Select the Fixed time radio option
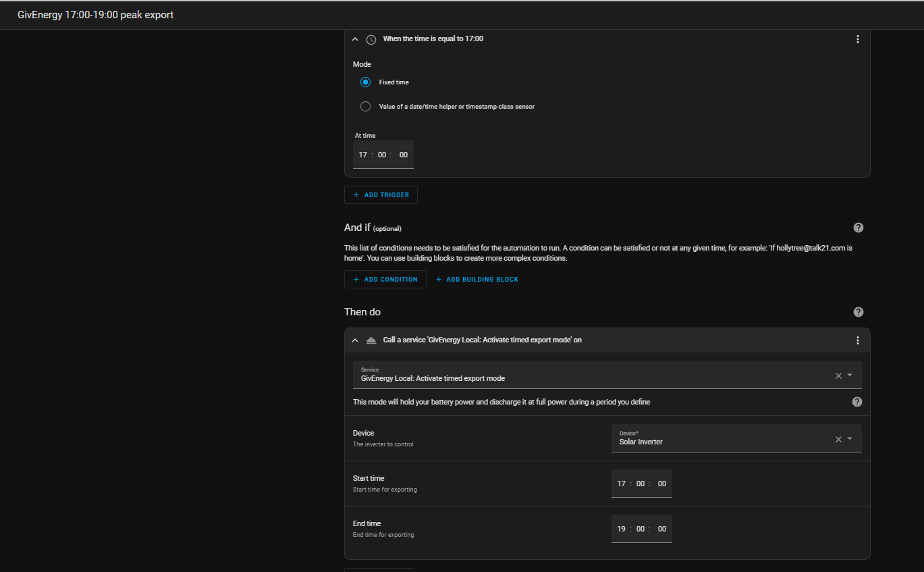The height and width of the screenshot is (572, 924). [x=365, y=82]
